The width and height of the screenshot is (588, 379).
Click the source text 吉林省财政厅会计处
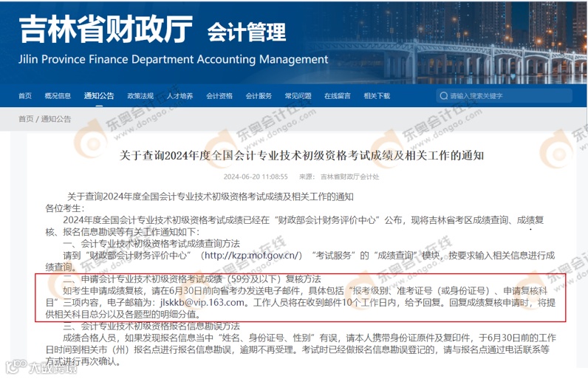[x=350, y=177]
